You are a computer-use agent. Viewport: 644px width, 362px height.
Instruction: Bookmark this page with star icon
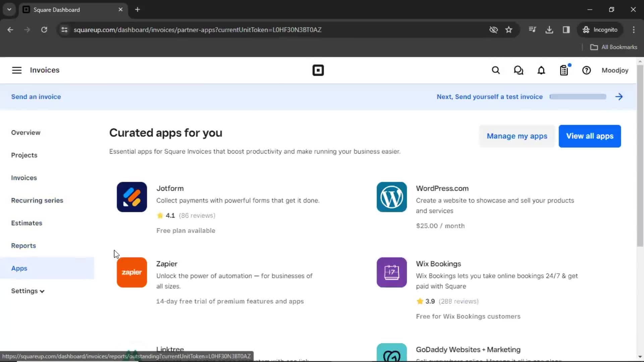coord(509,30)
